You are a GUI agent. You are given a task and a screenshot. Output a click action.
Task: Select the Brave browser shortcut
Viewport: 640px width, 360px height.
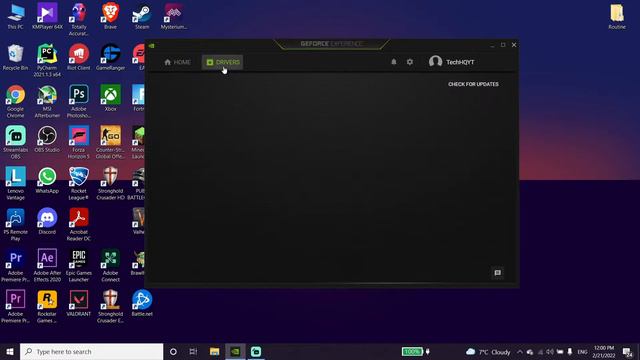pos(110,17)
